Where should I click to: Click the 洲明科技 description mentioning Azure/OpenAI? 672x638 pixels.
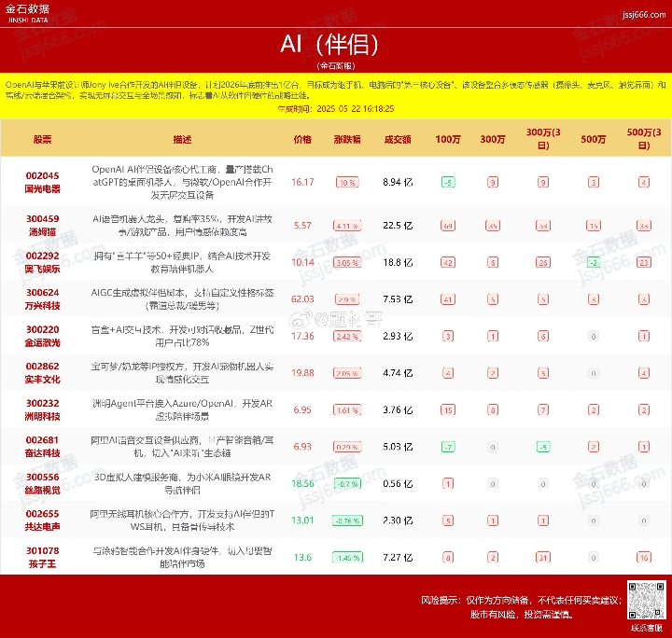point(182,409)
